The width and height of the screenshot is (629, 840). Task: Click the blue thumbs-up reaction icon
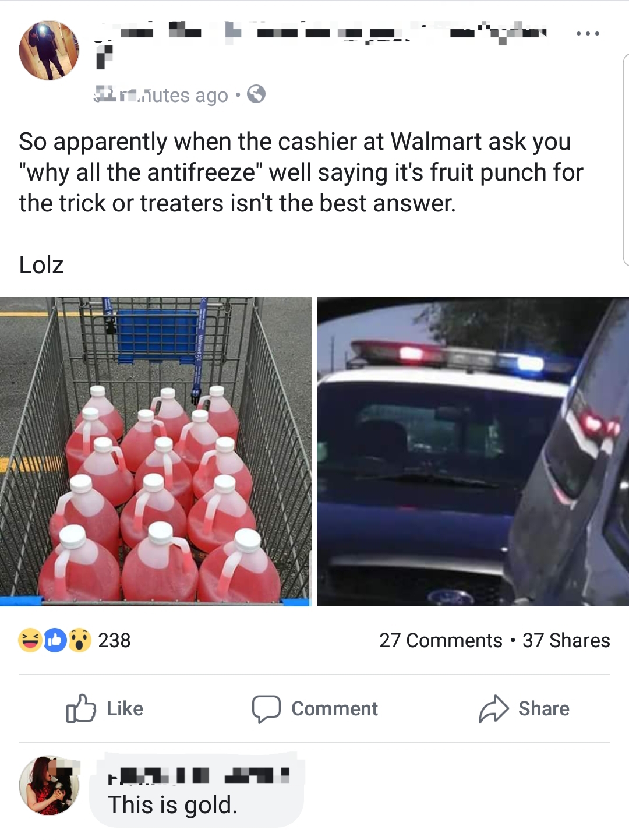[x=55, y=640]
